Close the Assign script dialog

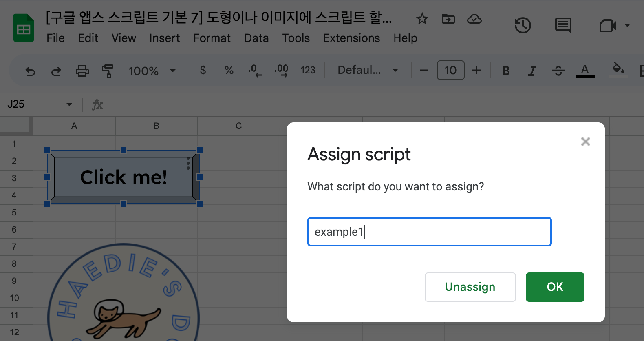[x=586, y=142]
